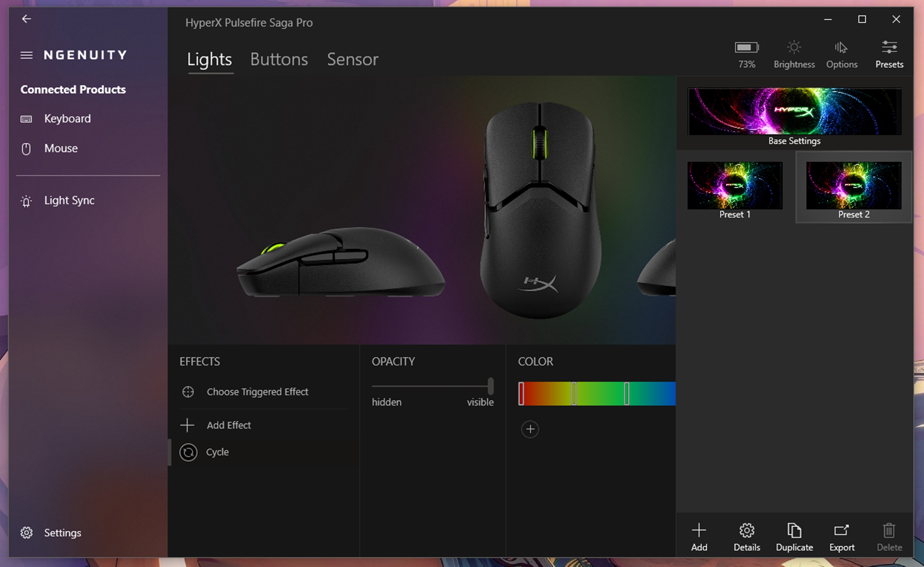Add a new color stop with plus
Image resolution: width=924 pixels, height=567 pixels.
[530, 429]
